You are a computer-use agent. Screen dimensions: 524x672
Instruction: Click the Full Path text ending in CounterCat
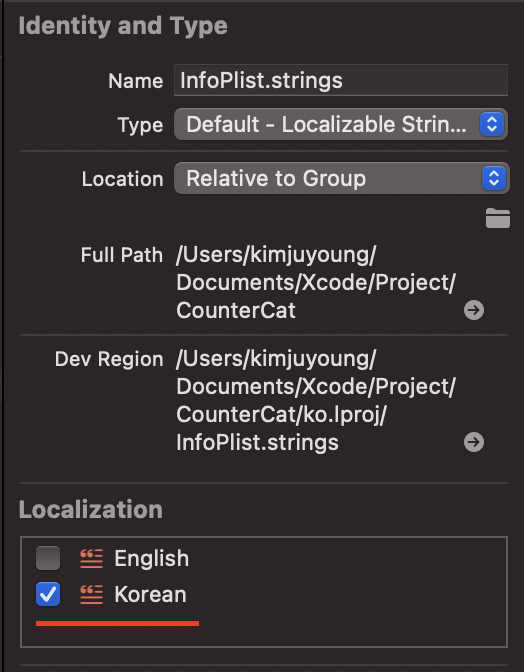coord(316,282)
